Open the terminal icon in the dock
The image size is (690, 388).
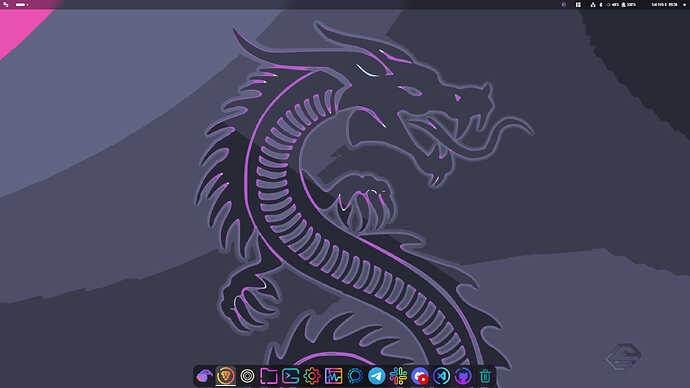point(290,376)
